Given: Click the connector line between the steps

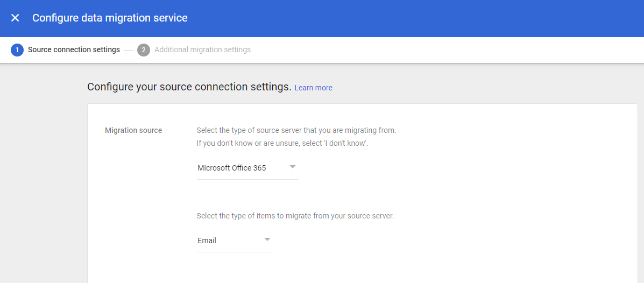Looking at the screenshot, I should coord(129,50).
